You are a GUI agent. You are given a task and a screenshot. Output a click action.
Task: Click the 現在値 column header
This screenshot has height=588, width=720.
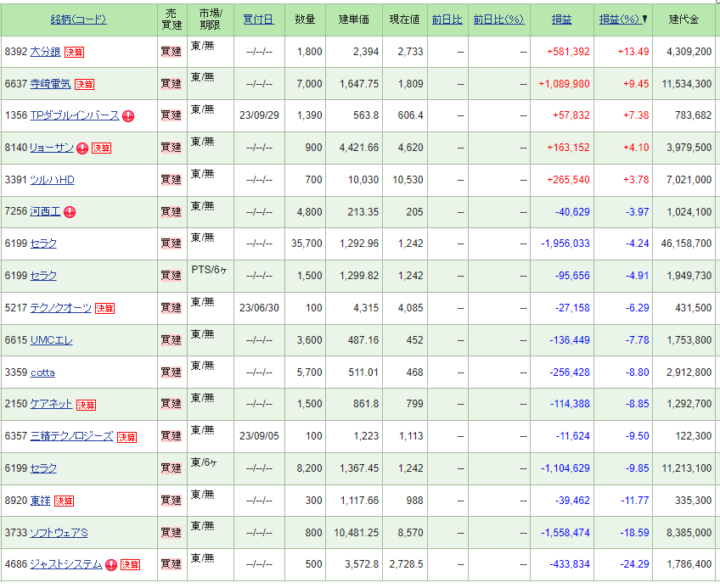(404, 20)
